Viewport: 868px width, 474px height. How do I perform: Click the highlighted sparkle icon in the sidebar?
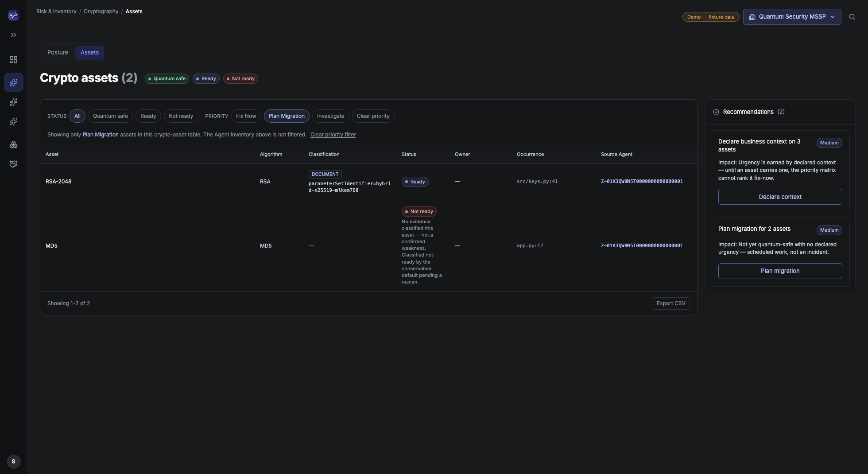pos(14,82)
